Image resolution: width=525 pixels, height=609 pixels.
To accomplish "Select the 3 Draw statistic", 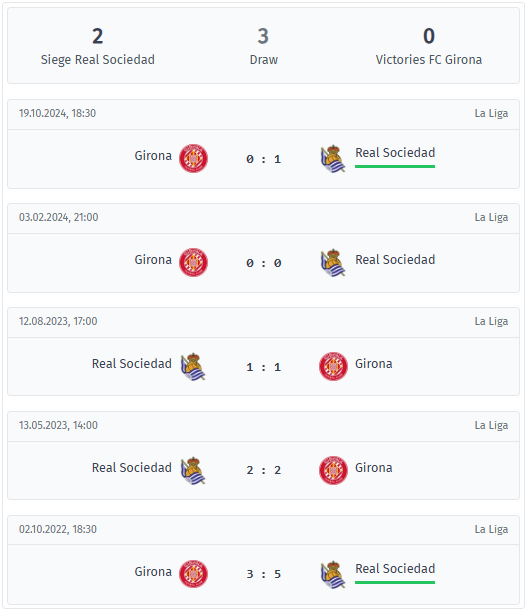I will [x=263, y=47].
